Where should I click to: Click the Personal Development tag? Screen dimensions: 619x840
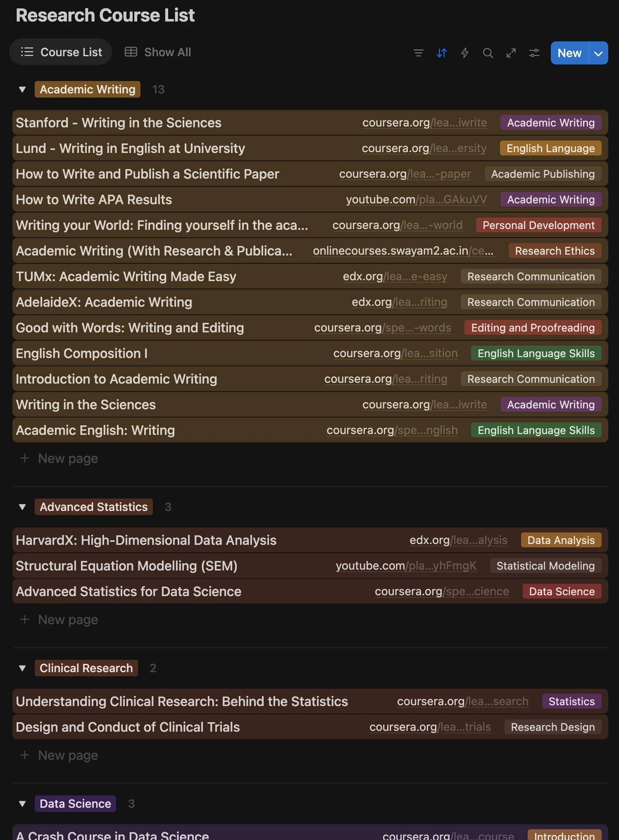pyautogui.click(x=539, y=225)
